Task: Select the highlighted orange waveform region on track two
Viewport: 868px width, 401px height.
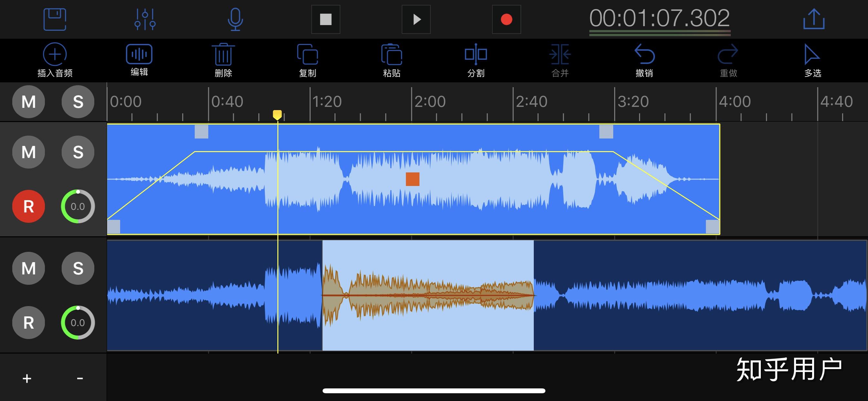Action: 428,295
